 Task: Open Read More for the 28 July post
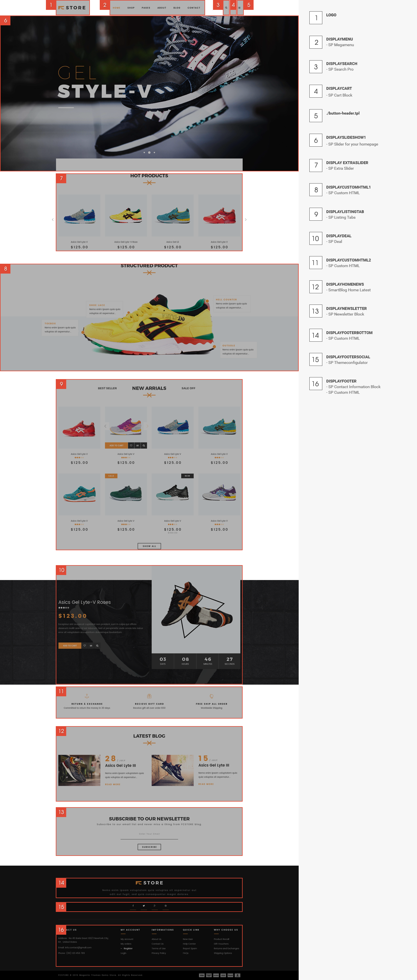click(x=113, y=784)
